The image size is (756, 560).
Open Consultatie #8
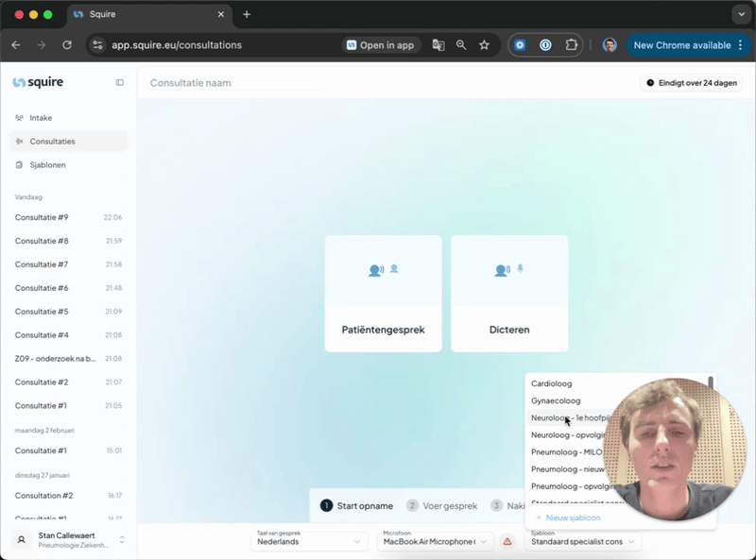(68, 241)
